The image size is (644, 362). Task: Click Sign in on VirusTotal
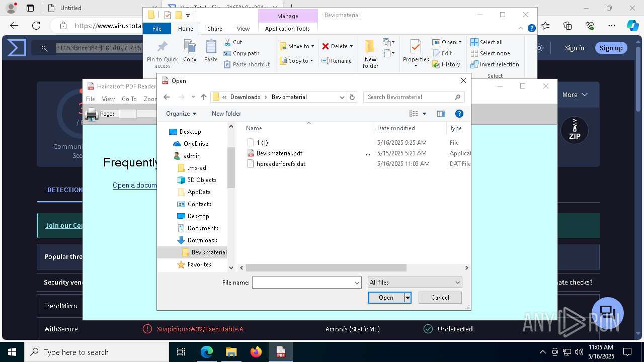click(575, 48)
